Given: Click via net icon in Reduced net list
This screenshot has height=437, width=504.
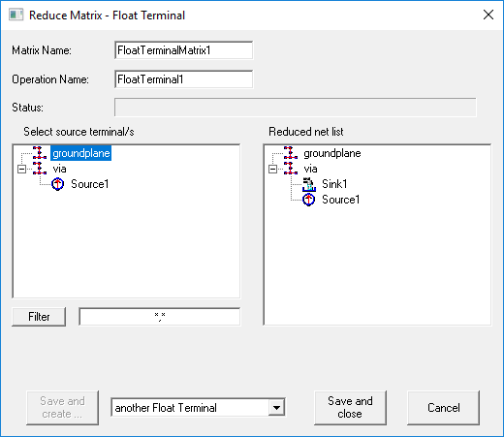Looking at the screenshot, I should pos(291,169).
